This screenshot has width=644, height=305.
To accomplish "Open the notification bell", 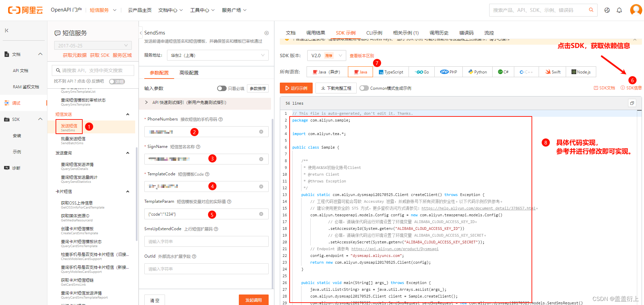I will (x=619, y=10).
